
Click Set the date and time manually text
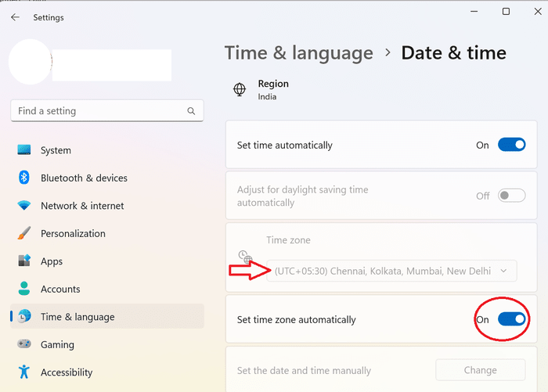(304, 370)
